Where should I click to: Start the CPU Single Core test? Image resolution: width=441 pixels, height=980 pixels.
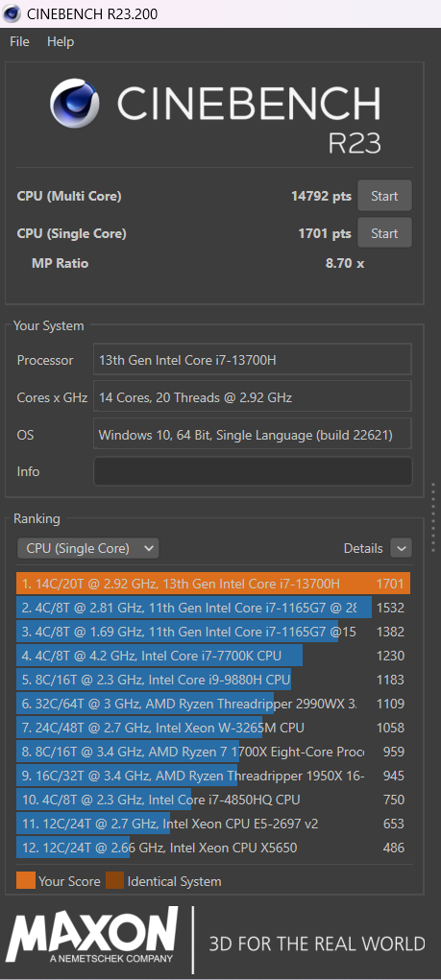coord(384,233)
